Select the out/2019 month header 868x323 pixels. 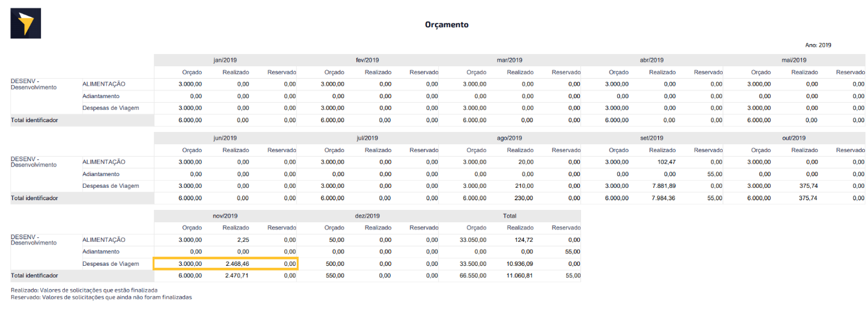click(794, 138)
